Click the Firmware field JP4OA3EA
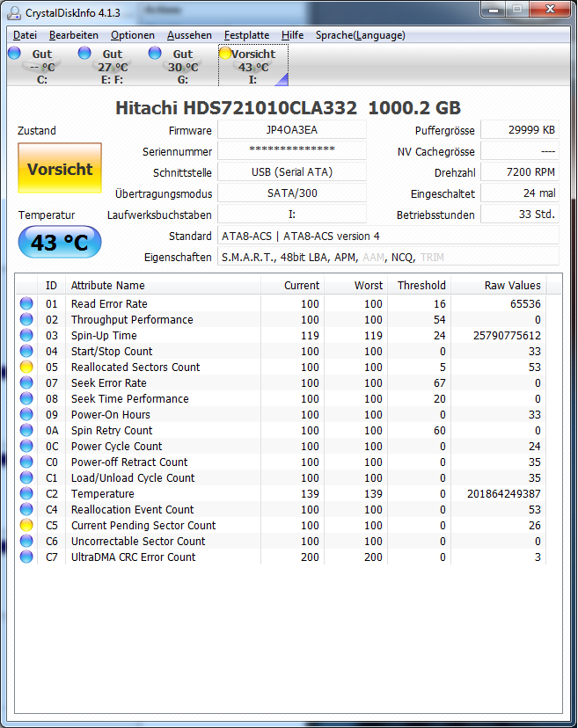Screen dimensions: 578x728 (292, 129)
